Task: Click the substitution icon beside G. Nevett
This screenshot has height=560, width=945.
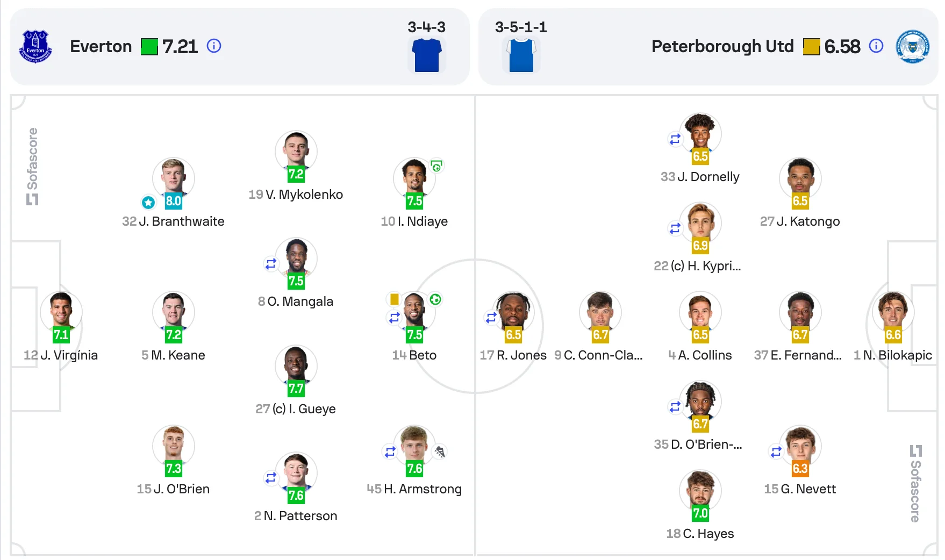Action: tap(776, 452)
